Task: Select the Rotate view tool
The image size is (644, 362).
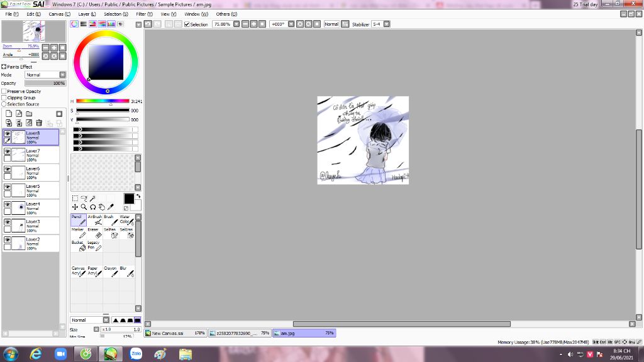Action: [x=93, y=207]
